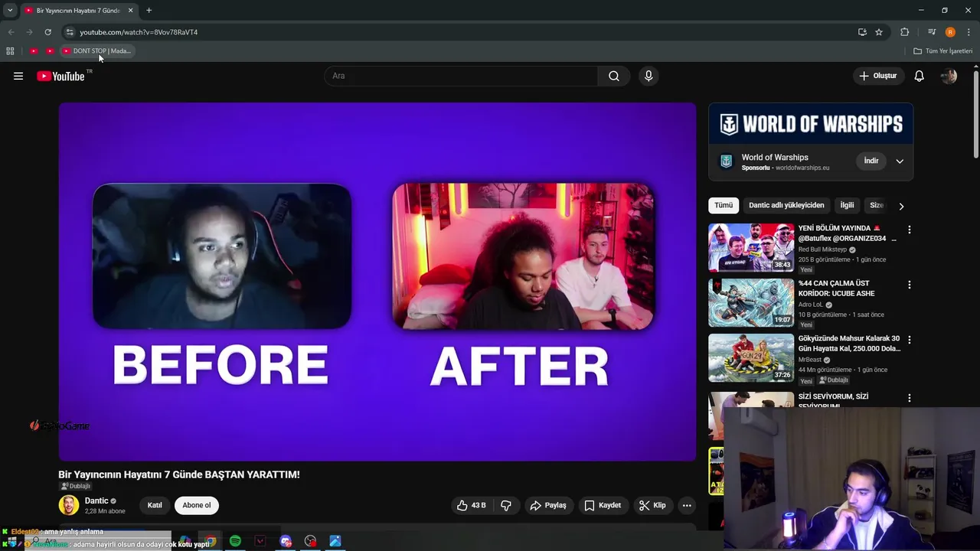Click the page vertical scrollbar
The image size is (980, 551).
975,115
